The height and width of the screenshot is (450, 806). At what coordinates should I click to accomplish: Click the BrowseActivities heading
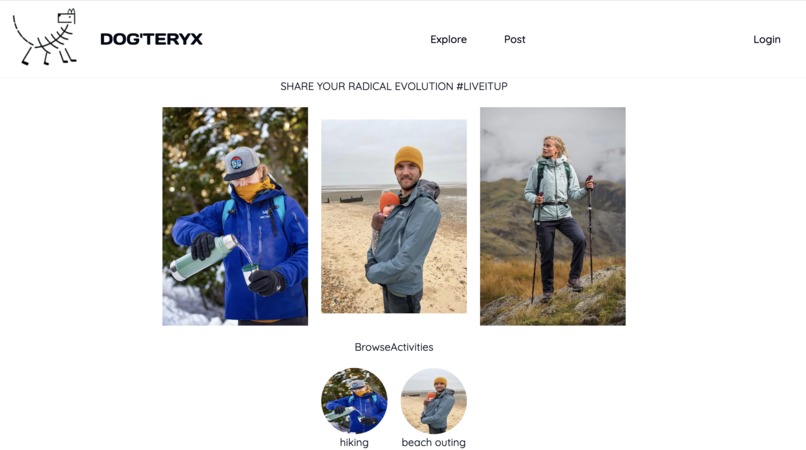[x=394, y=347]
